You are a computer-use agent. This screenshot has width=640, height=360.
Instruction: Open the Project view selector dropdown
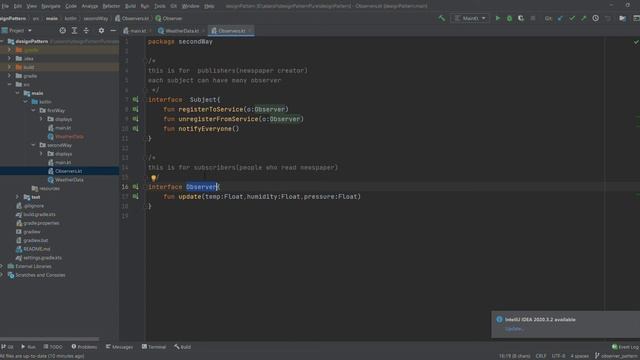[x=16, y=31]
